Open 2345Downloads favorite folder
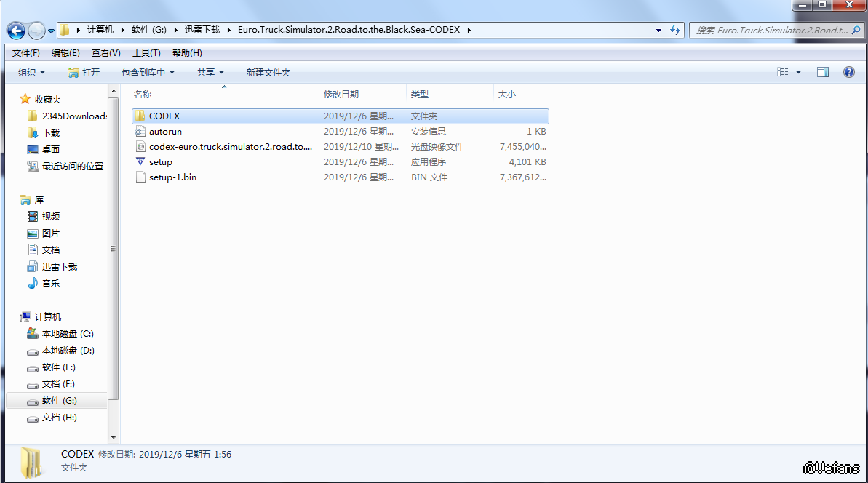 click(67, 116)
